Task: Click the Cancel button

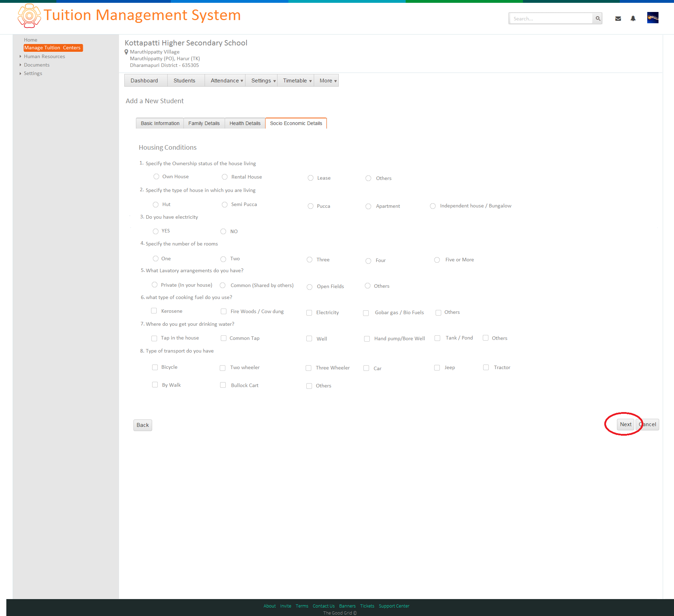Action: 648,424
